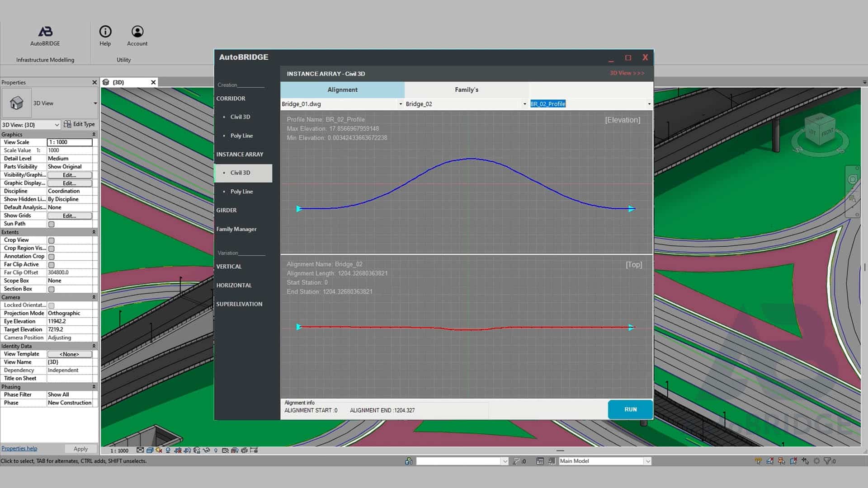Click the Visual Style icon in view bar

(x=150, y=450)
